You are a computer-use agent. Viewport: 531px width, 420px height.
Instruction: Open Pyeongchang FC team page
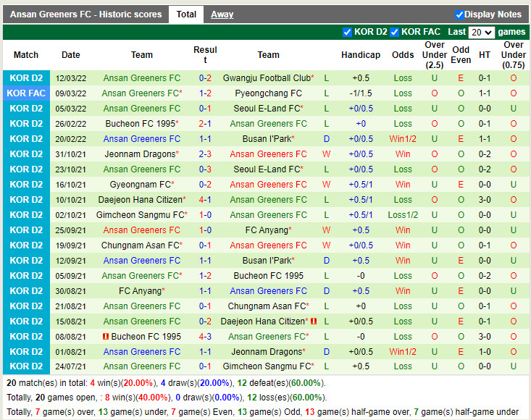(268, 93)
